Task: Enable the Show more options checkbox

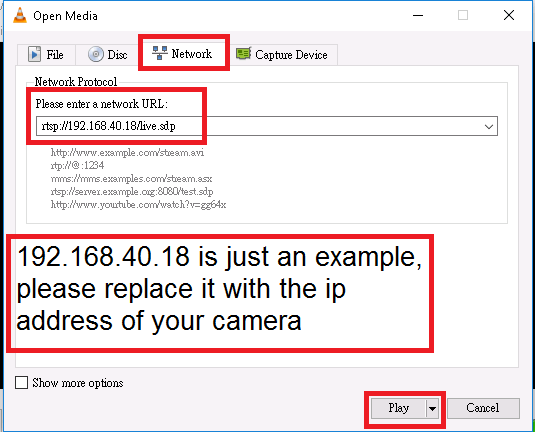Action: pos(21,383)
